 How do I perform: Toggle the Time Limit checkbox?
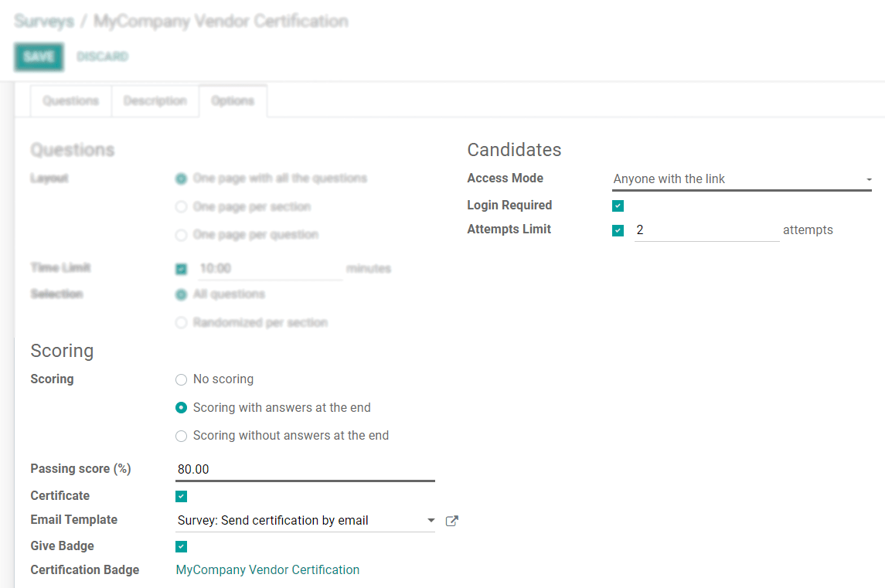(181, 269)
